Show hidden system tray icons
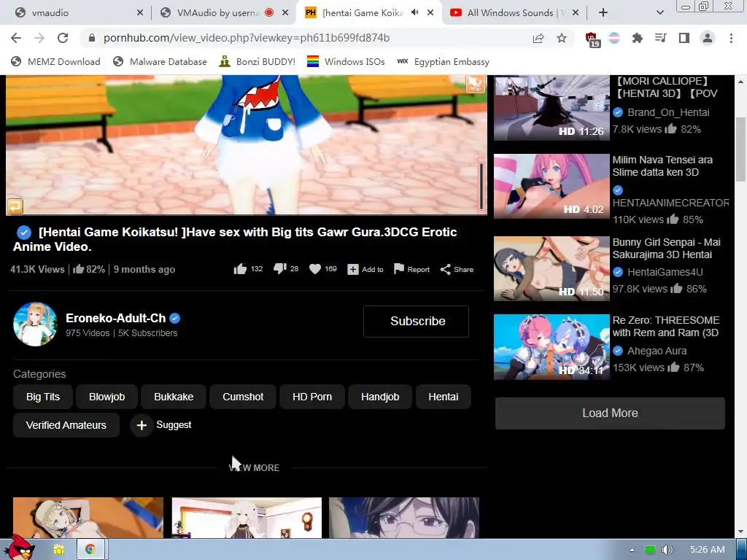Image resolution: width=747 pixels, height=560 pixels. pyautogui.click(x=632, y=550)
